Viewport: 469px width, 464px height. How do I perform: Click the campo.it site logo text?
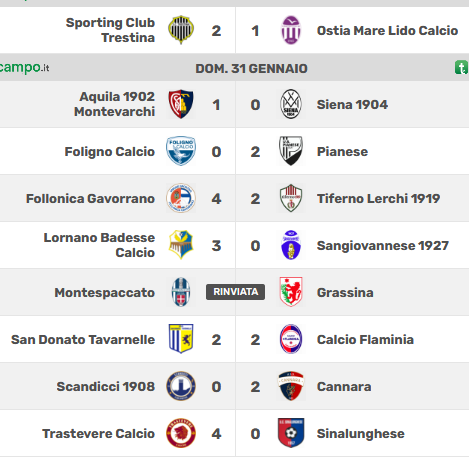coord(24,68)
